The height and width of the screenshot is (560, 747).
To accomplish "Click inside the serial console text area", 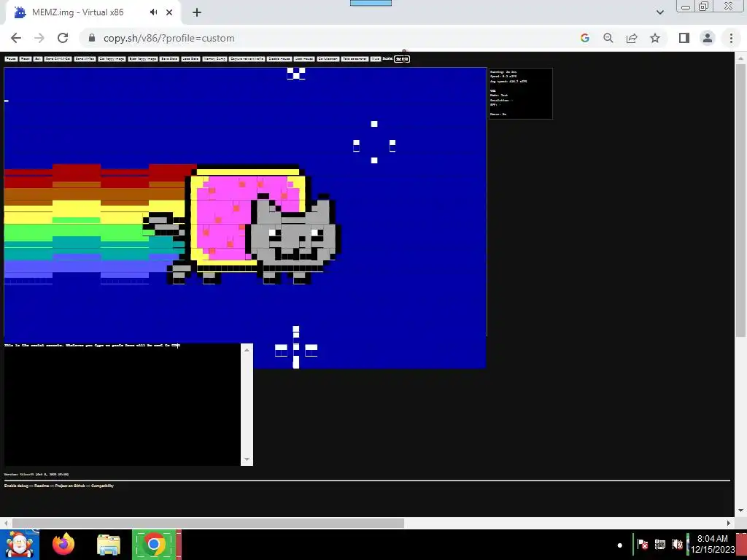I will 123,404.
